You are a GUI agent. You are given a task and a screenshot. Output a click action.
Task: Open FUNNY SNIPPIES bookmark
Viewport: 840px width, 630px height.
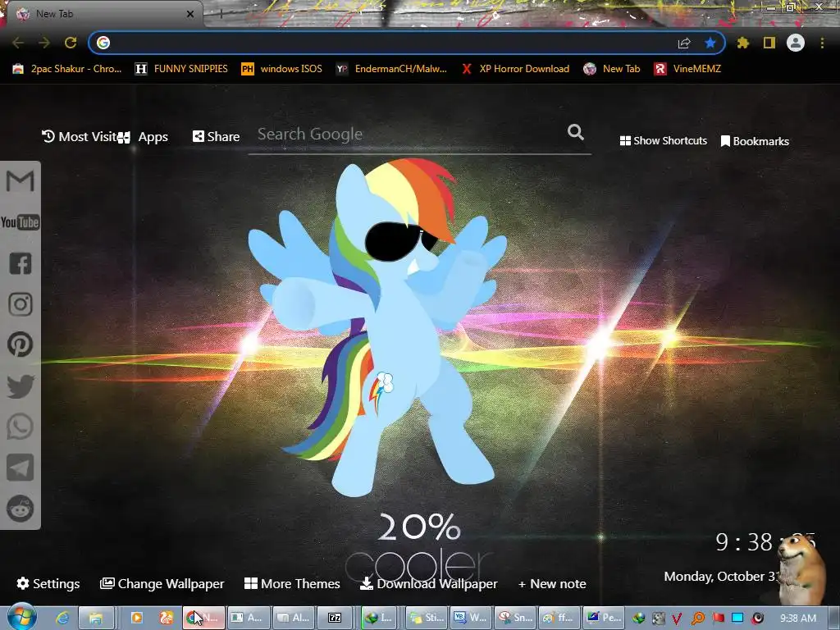181,69
